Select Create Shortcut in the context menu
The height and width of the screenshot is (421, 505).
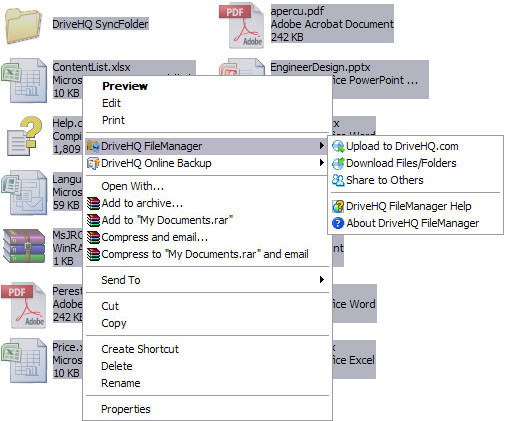coord(140,349)
